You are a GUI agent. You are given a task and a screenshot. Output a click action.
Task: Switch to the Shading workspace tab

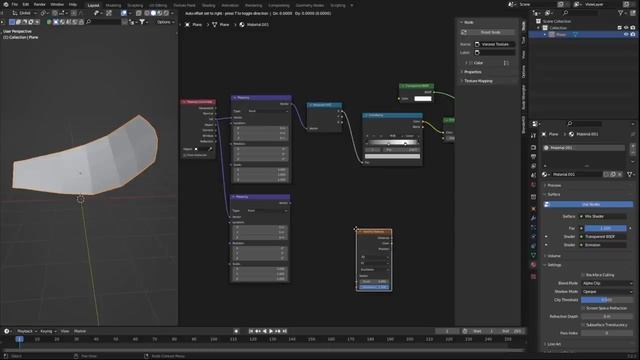point(208,5)
